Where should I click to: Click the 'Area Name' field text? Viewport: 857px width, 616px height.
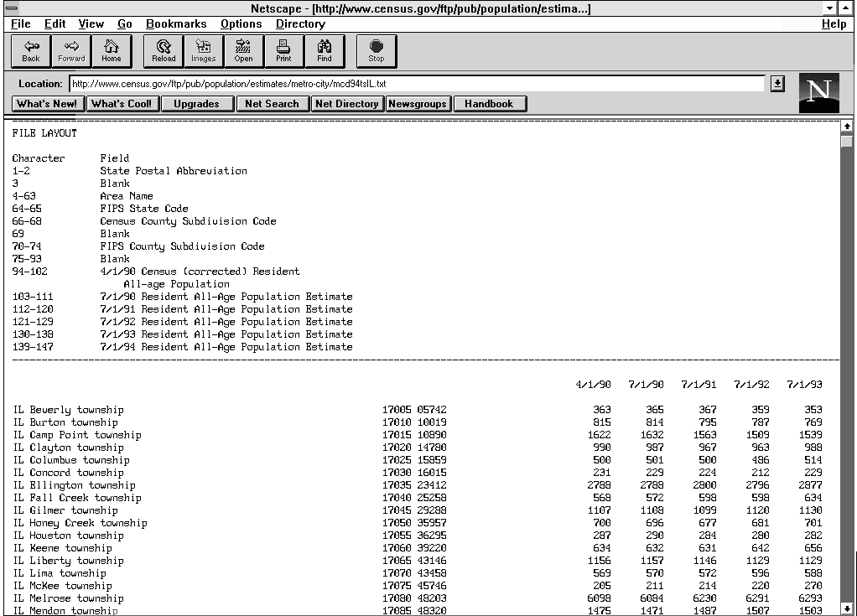click(x=127, y=196)
